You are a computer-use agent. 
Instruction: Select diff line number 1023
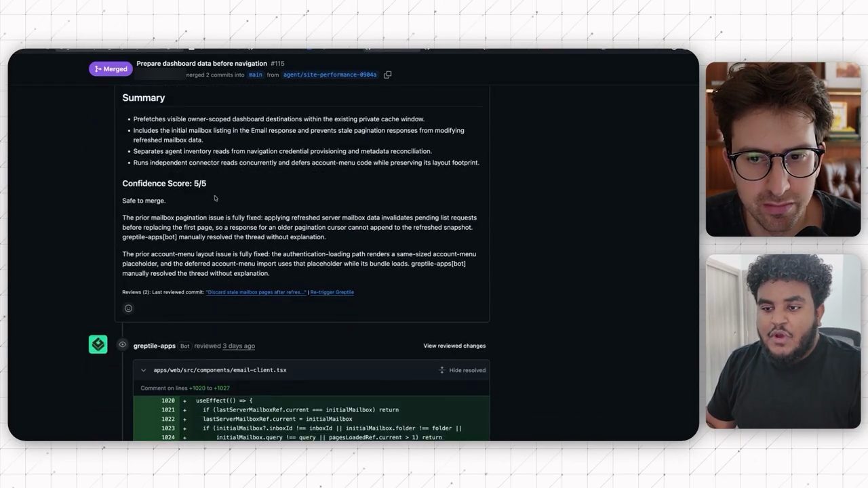click(x=167, y=428)
